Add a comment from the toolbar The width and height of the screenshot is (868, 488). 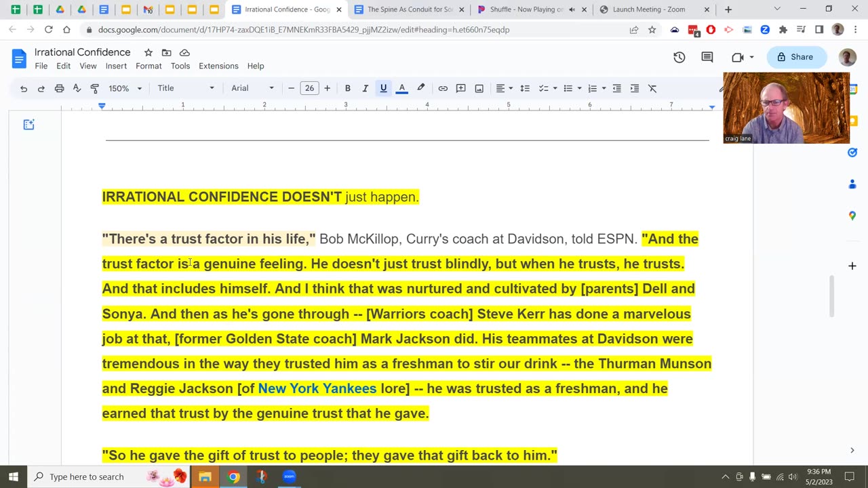coord(461,88)
